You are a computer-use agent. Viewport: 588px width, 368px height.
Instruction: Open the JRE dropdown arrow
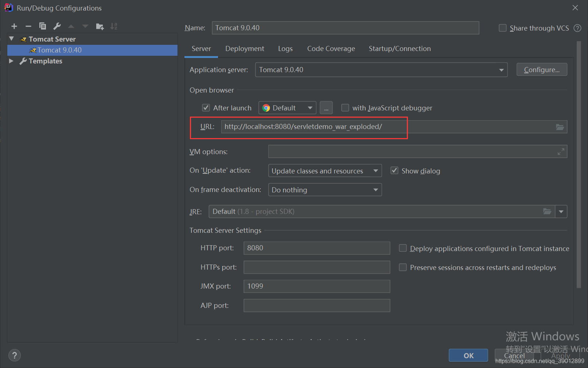561,211
